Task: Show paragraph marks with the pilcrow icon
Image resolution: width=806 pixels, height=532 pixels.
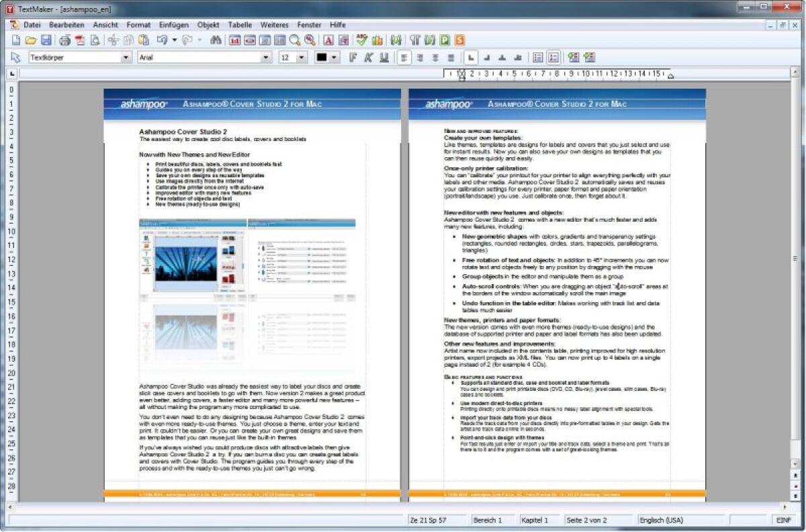Action: pos(414,40)
